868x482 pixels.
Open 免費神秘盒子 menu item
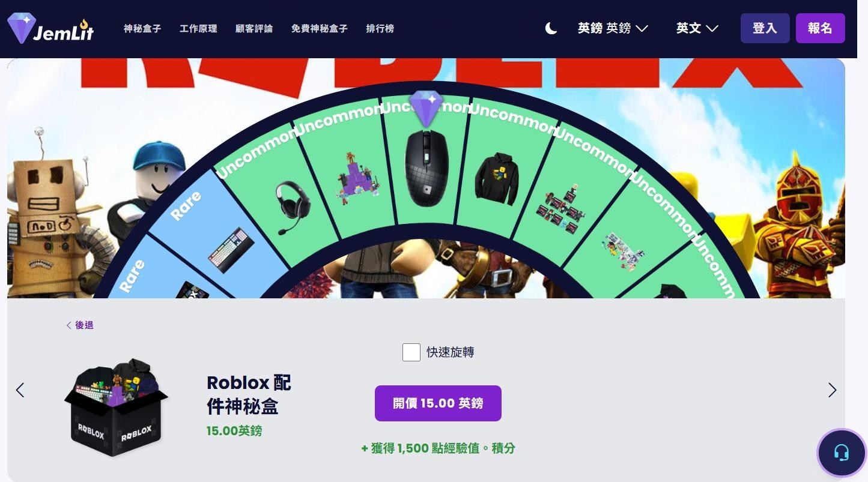point(319,28)
